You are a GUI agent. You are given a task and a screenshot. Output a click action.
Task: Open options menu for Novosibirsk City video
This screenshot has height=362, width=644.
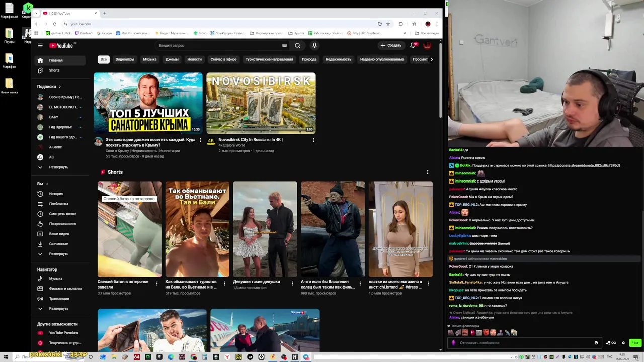click(x=313, y=140)
